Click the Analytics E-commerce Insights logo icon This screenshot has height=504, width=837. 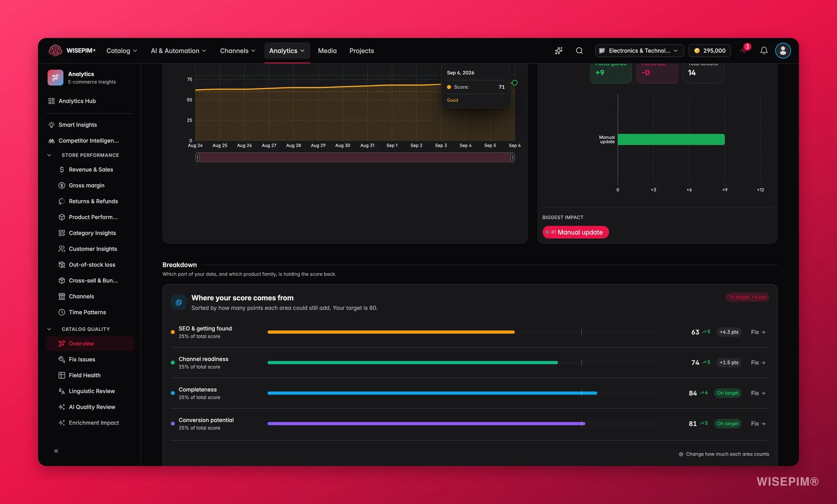pyautogui.click(x=55, y=77)
